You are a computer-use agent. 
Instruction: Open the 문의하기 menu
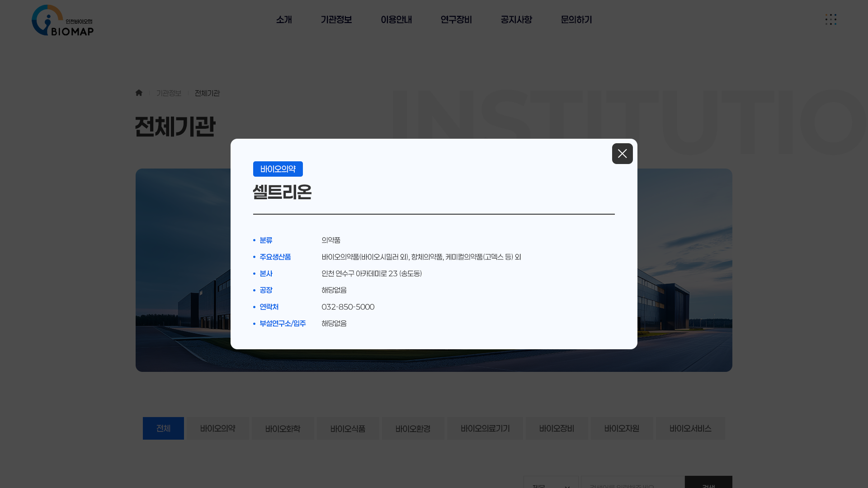pos(576,19)
